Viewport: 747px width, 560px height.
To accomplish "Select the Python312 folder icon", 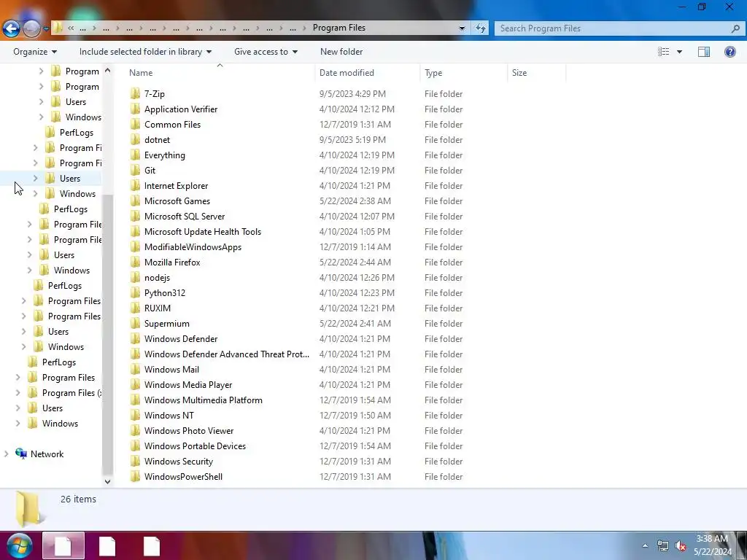I will point(135,293).
